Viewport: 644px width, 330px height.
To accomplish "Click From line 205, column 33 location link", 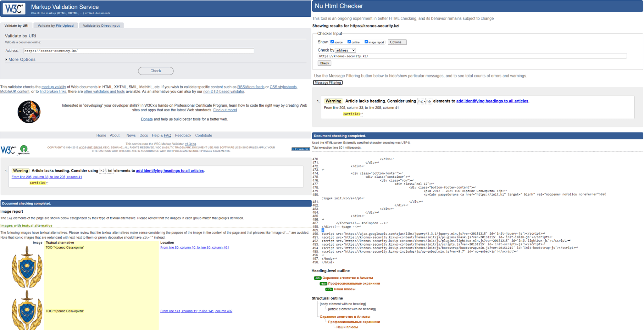I will click(47, 177).
